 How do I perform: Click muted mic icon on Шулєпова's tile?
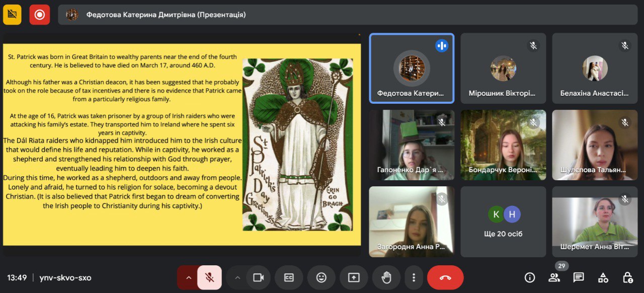[x=625, y=122]
